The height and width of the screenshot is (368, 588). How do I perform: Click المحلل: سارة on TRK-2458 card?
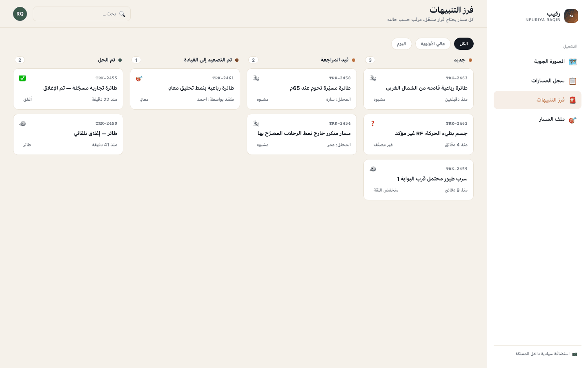tap(339, 99)
